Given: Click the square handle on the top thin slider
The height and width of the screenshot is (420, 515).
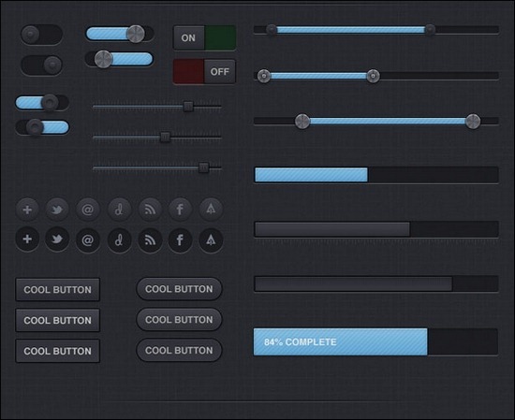Looking at the screenshot, I should click(188, 107).
